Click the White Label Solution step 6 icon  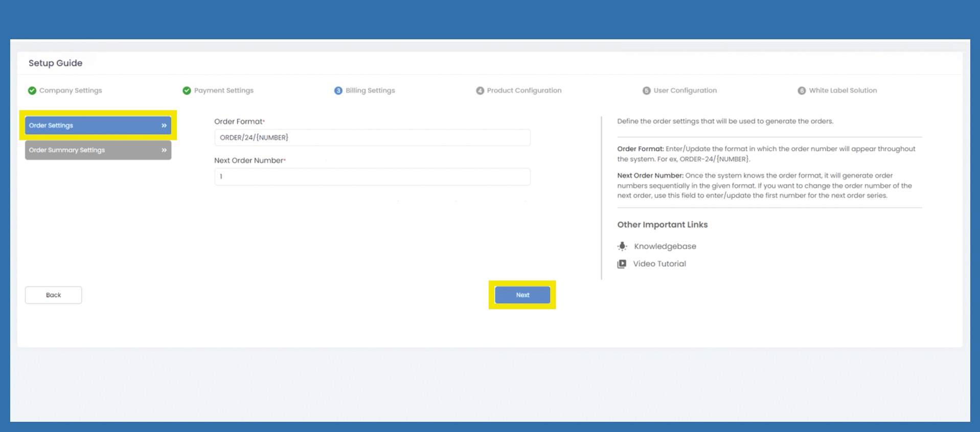click(x=802, y=90)
